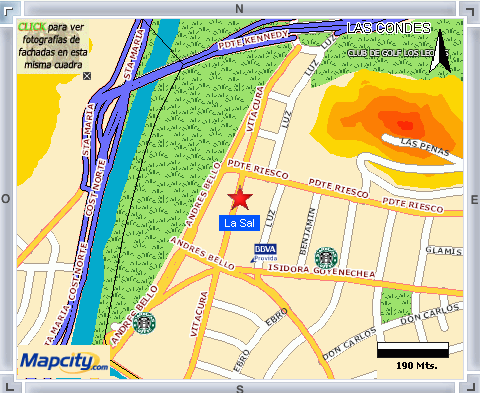The image size is (480, 393).
Task: Open facade photos via CLICK link
Action: [32, 27]
